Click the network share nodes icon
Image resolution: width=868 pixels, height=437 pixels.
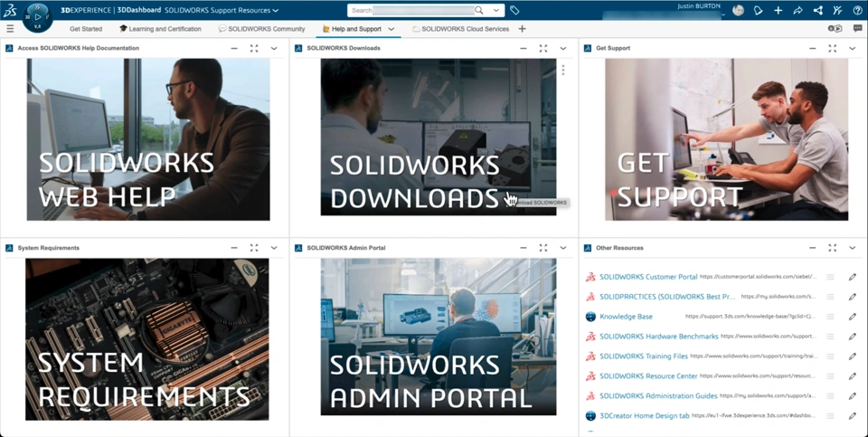click(817, 10)
